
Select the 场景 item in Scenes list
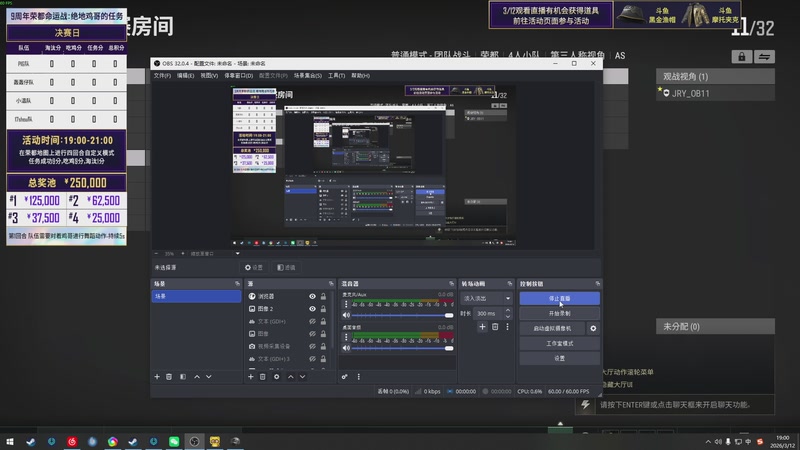[196, 296]
